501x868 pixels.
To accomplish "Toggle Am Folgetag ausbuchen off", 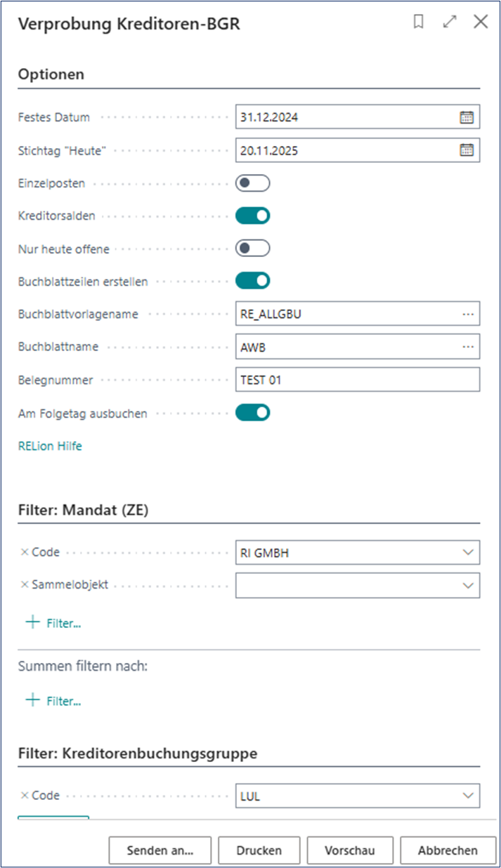I will [x=252, y=412].
